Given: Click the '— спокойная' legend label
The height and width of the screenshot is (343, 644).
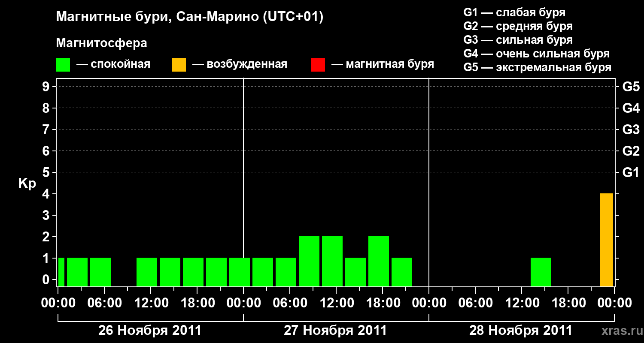Looking at the screenshot, I should pos(113,65).
